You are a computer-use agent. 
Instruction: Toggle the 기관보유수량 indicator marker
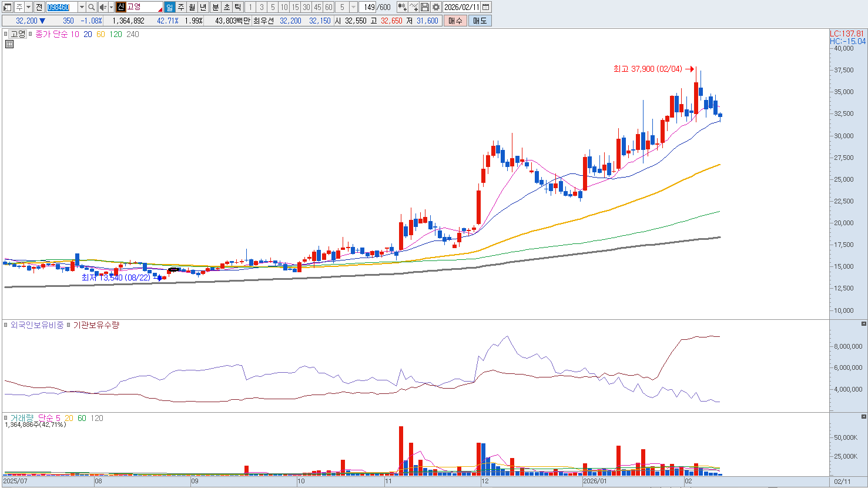(x=69, y=325)
